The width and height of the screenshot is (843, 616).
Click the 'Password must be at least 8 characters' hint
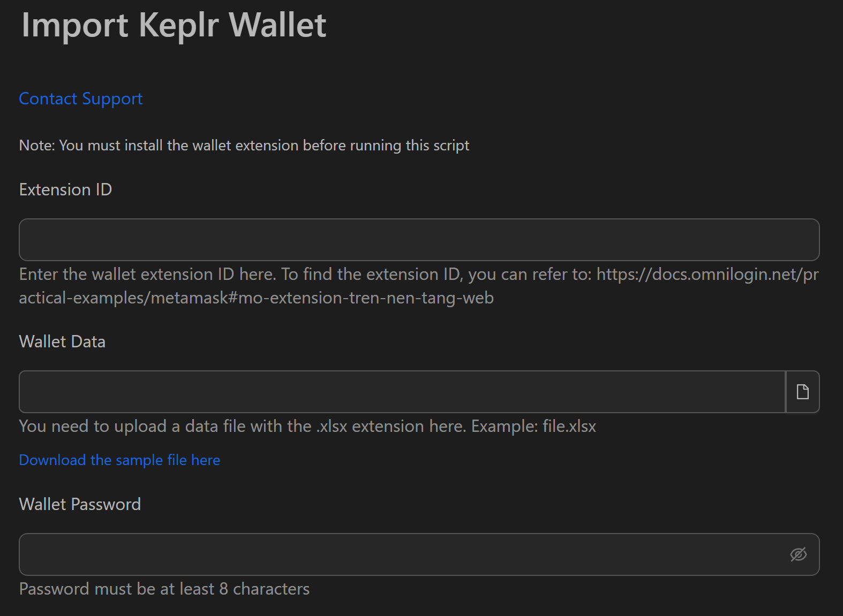164,589
